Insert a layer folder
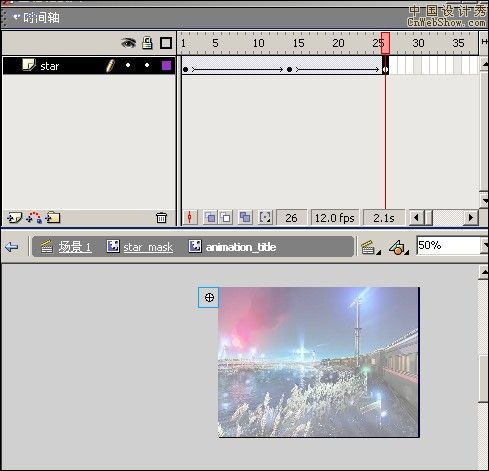The height and width of the screenshot is (471, 489). pyautogui.click(x=53, y=218)
